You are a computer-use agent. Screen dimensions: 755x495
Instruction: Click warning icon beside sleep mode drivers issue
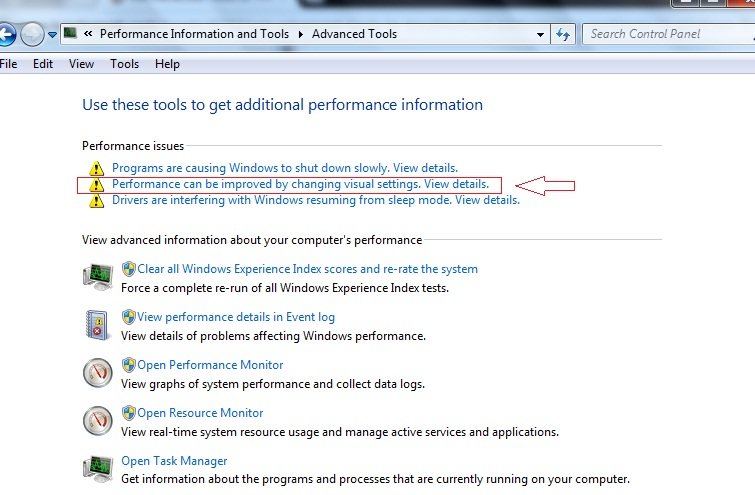pyautogui.click(x=96, y=201)
